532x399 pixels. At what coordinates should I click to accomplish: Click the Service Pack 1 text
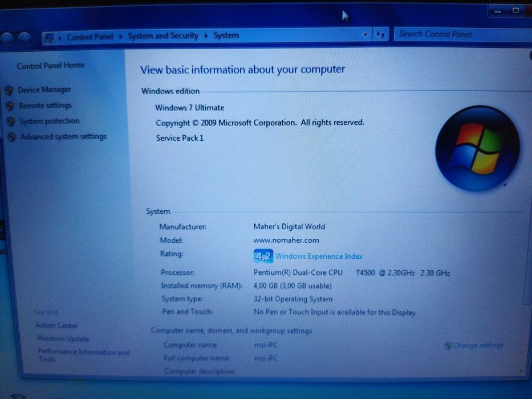point(180,138)
